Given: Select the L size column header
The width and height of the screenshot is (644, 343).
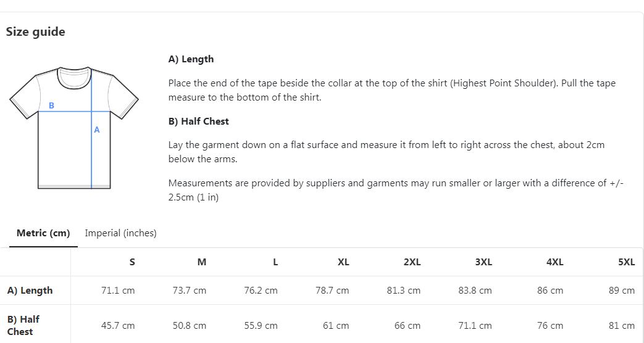Looking at the screenshot, I should [x=275, y=262].
